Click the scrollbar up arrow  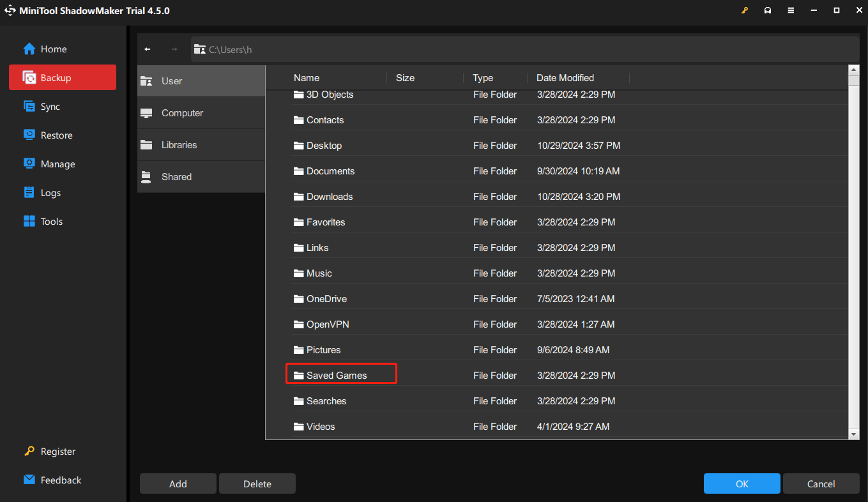coord(854,70)
